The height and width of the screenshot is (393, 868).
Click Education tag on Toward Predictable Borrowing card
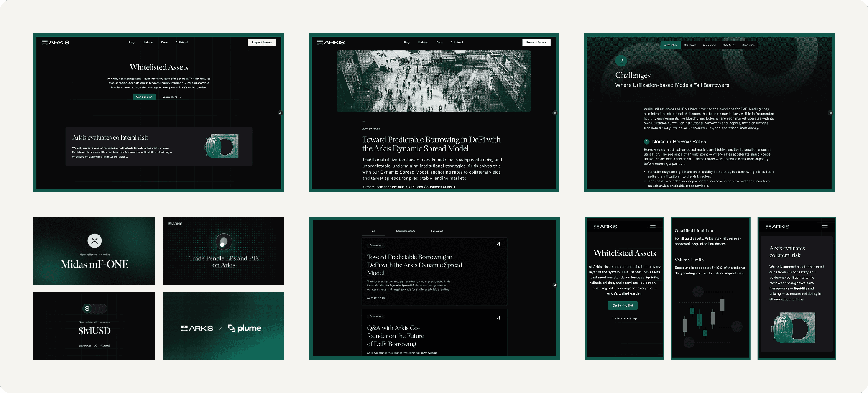pyautogui.click(x=376, y=245)
